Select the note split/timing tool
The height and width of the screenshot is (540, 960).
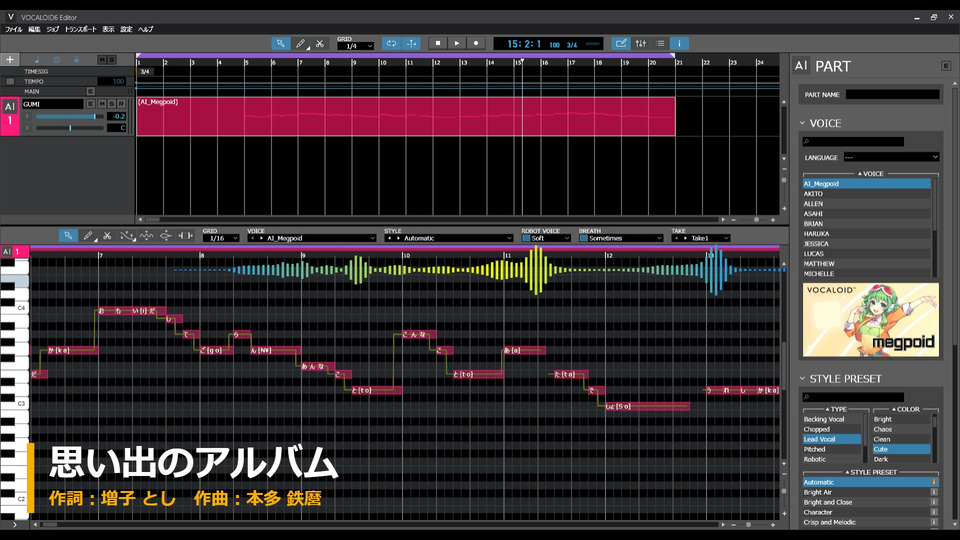185,236
